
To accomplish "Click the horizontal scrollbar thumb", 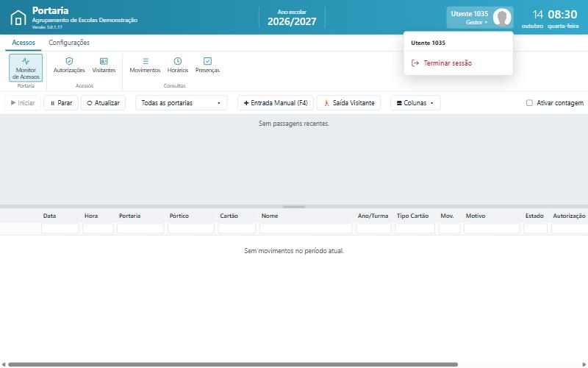I will 233,364.
